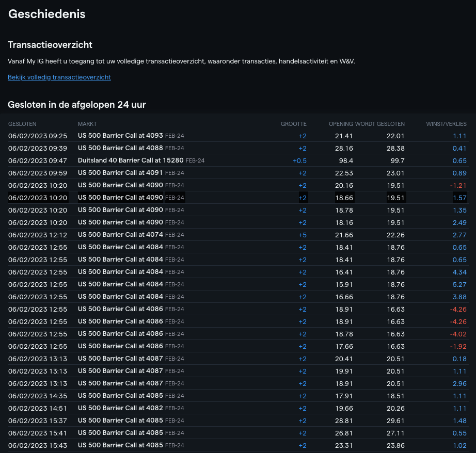Select the US 500 Barrier Call at 4091 market
Image resolution: width=476 pixels, height=453 pixels.
click(x=120, y=173)
